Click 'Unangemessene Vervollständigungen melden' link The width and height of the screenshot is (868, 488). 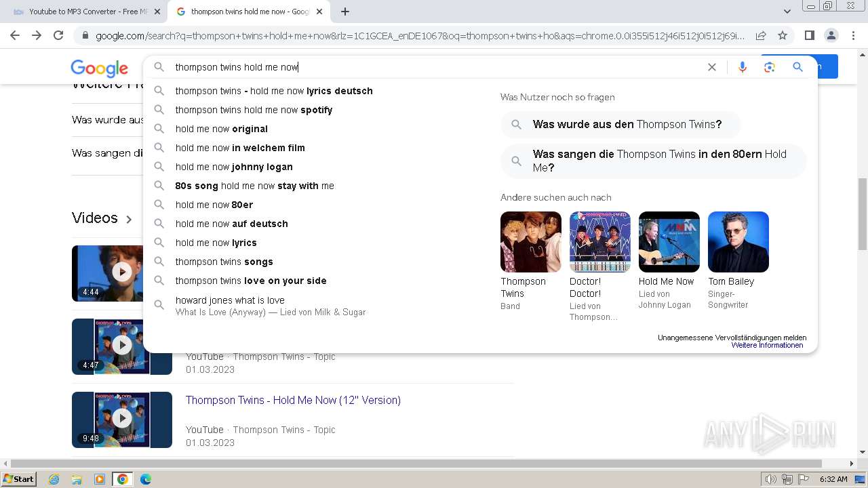(x=732, y=338)
